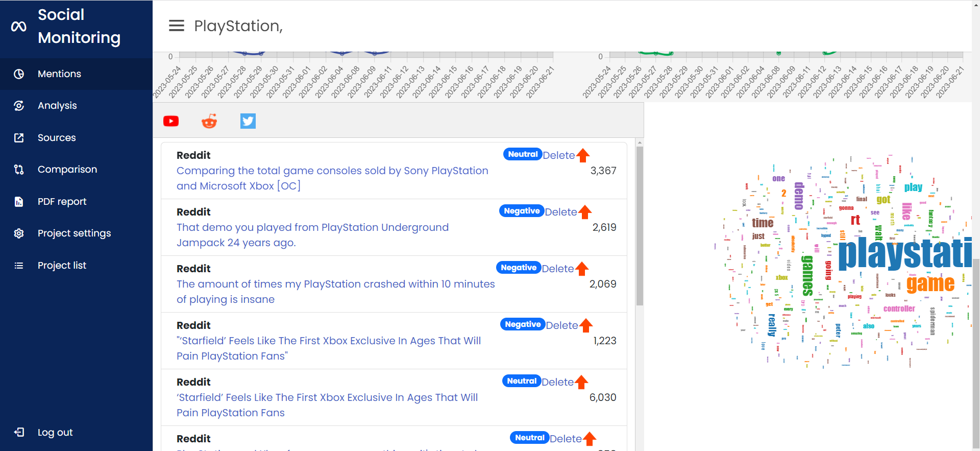This screenshot has height=451, width=980.
Task: Click Neutral badge on last visible row
Action: [x=530, y=438]
